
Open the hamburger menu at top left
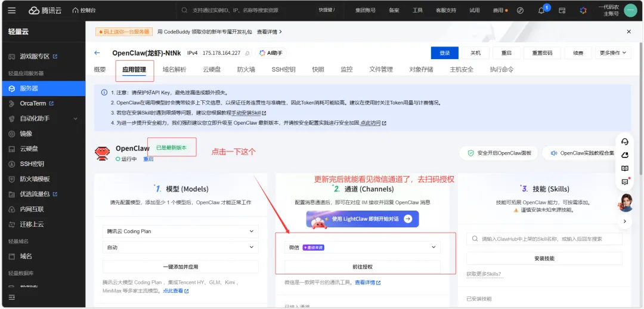[x=11, y=10]
